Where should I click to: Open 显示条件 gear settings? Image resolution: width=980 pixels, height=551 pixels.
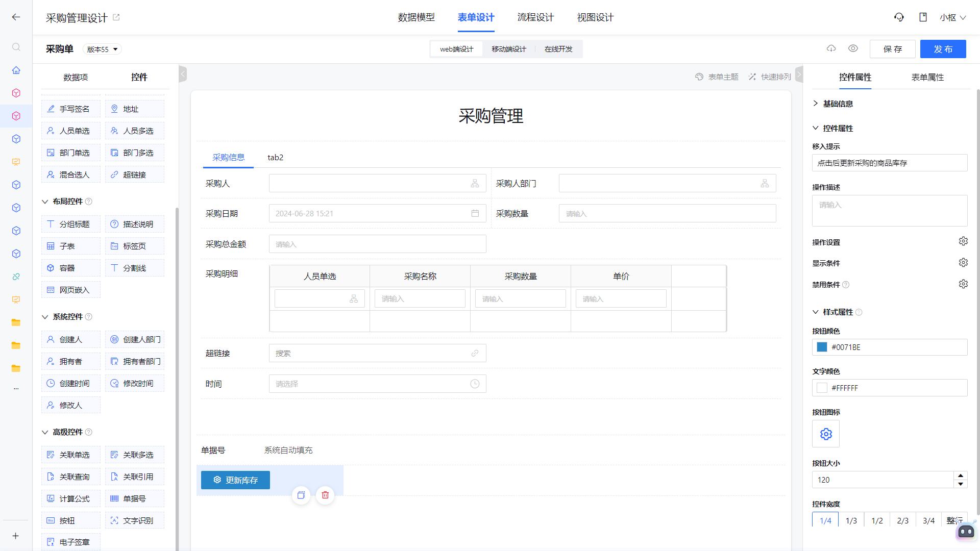click(963, 263)
